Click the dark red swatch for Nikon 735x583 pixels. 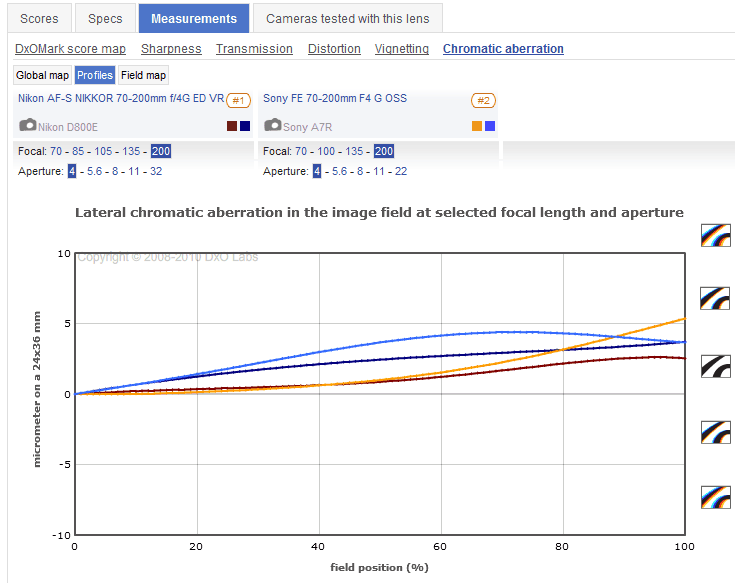[x=232, y=126]
